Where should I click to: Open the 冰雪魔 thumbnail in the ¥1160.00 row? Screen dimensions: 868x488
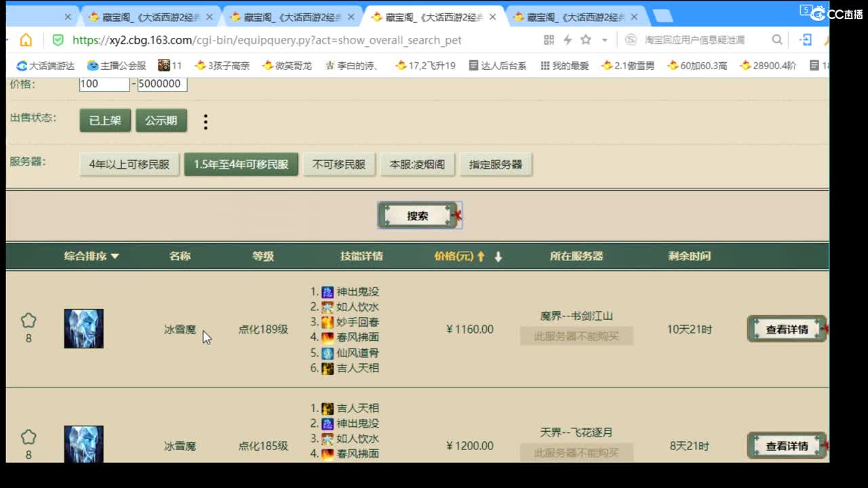coord(83,329)
